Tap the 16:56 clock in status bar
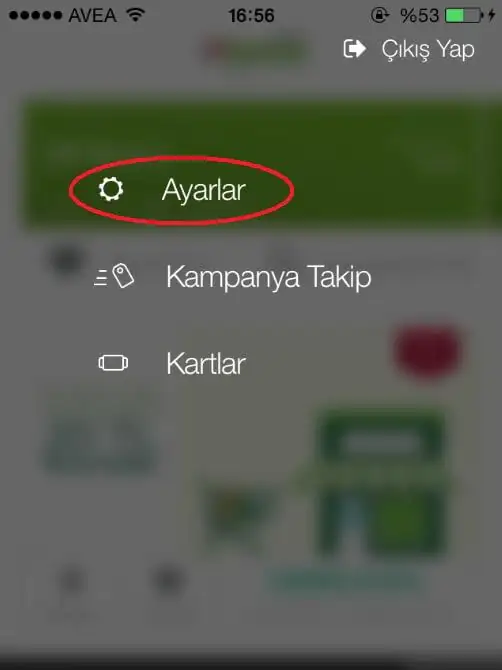The width and height of the screenshot is (502, 670). coord(251,16)
